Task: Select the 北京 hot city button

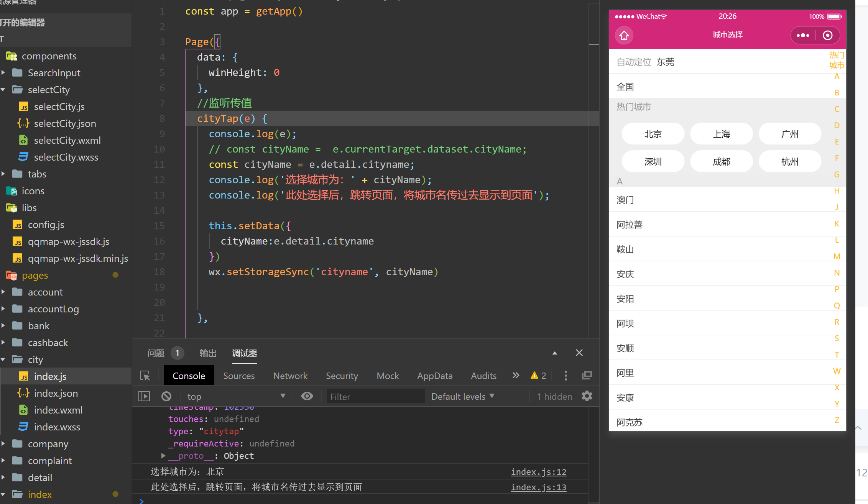Action: tap(653, 134)
